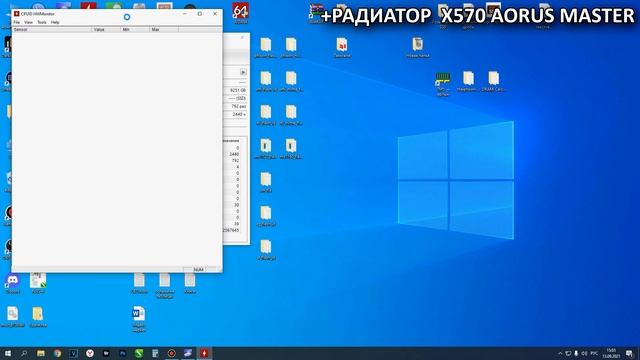
Task: Open the File menu in HWMonitor
Action: point(17,22)
